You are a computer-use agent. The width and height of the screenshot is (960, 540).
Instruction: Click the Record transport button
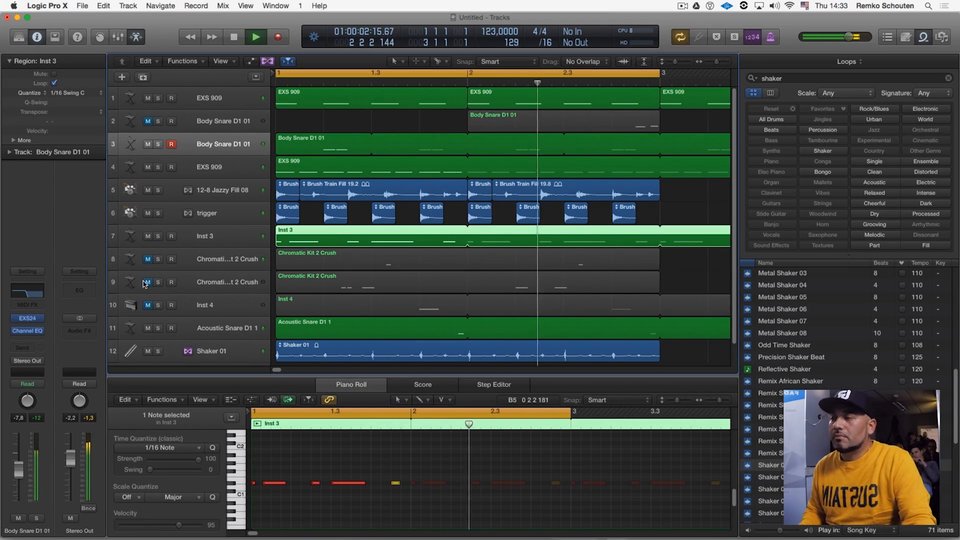[x=278, y=37]
